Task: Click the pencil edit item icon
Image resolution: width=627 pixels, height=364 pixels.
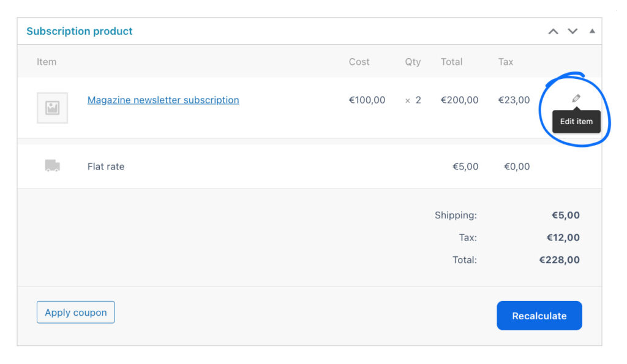Action: [x=576, y=98]
